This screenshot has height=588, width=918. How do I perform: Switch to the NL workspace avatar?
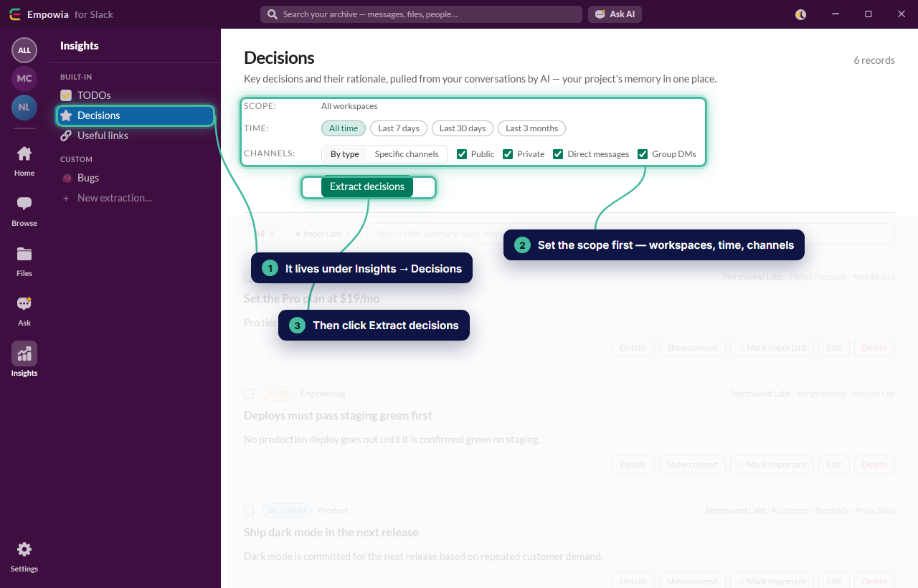(24, 107)
